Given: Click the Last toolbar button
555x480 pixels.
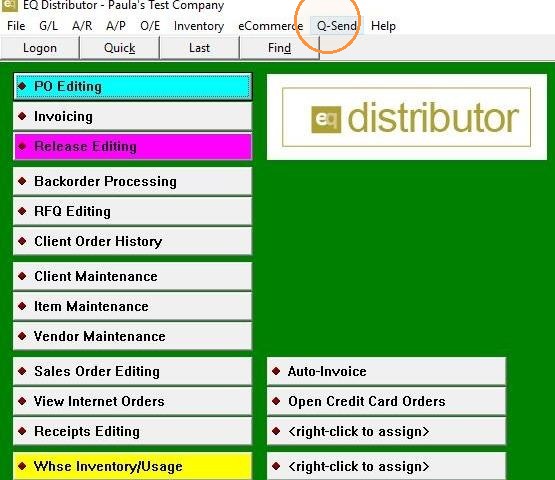Looking at the screenshot, I should (199, 48).
